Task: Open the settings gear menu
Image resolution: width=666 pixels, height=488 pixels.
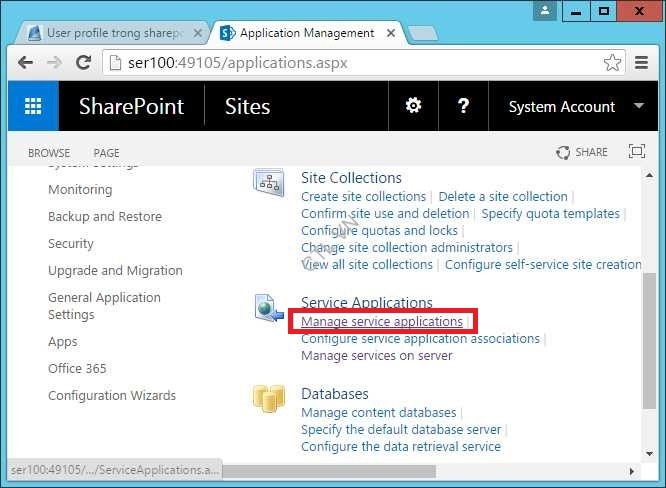Action: (413, 107)
